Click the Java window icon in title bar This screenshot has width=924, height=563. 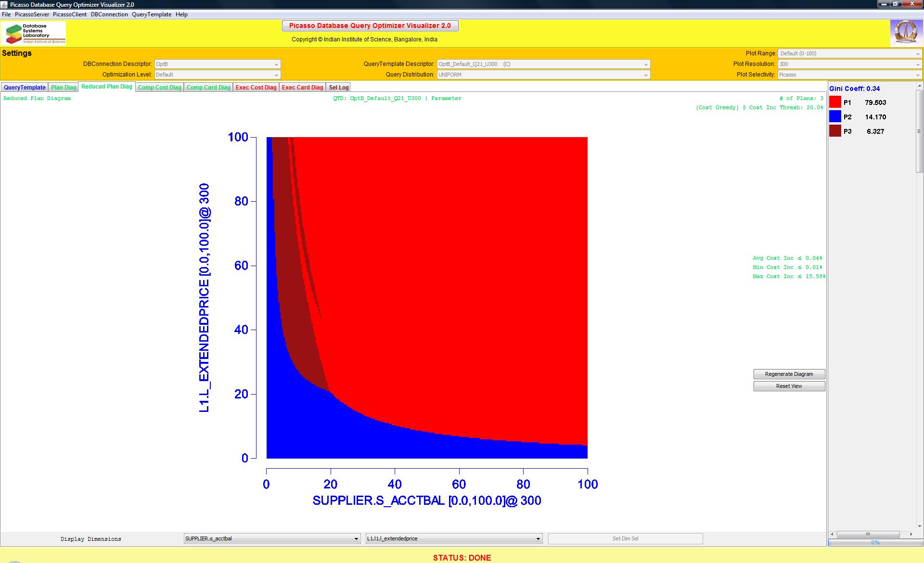click(x=4, y=4)
